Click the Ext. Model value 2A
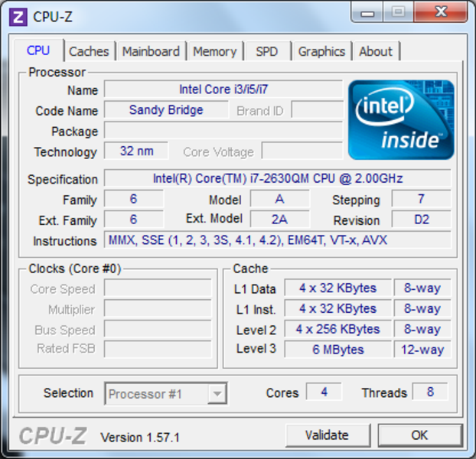The height and width of the screenshot is (459, 476). coord(279,219)
